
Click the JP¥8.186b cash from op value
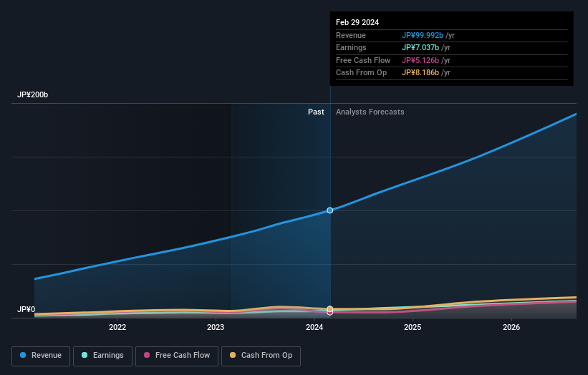[x=420, y=73]
